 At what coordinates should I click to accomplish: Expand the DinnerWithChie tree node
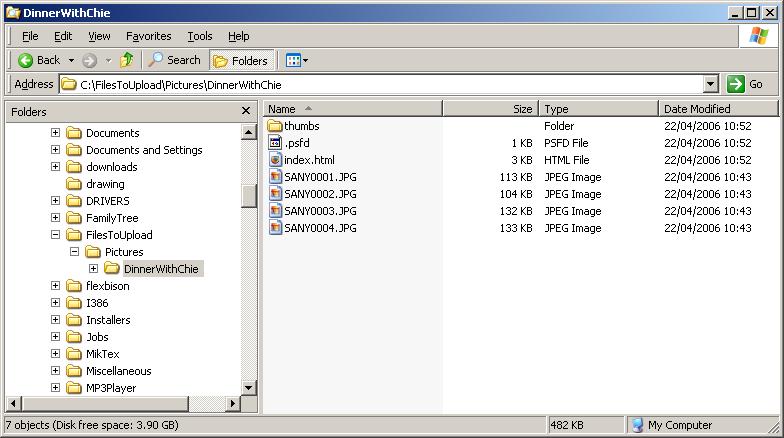coord(94,268)
